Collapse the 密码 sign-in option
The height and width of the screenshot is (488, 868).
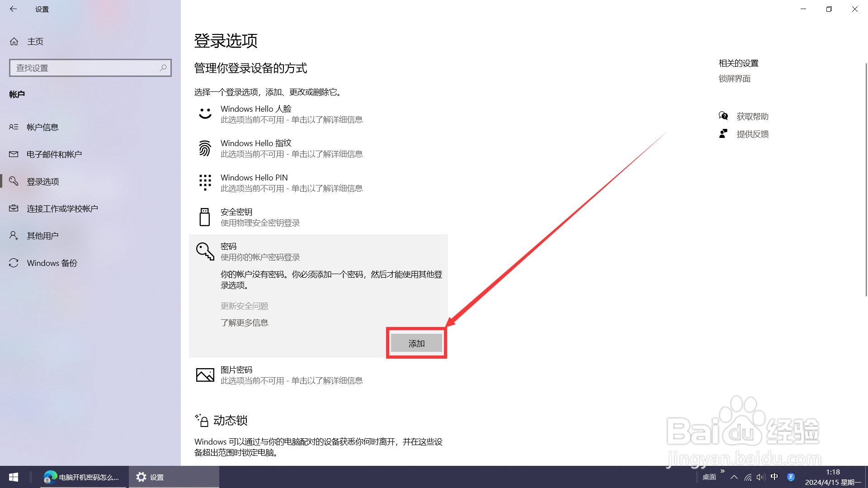pos(318,251)
